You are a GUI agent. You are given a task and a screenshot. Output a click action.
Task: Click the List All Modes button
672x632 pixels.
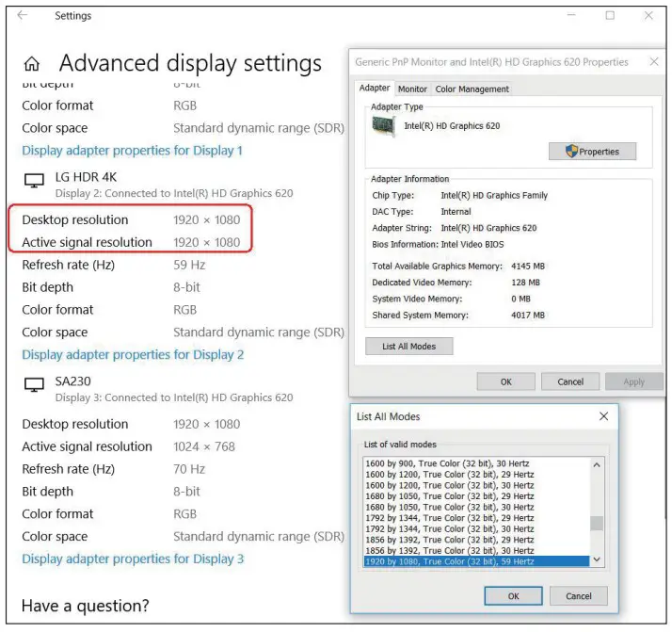[x=408, y=347]
